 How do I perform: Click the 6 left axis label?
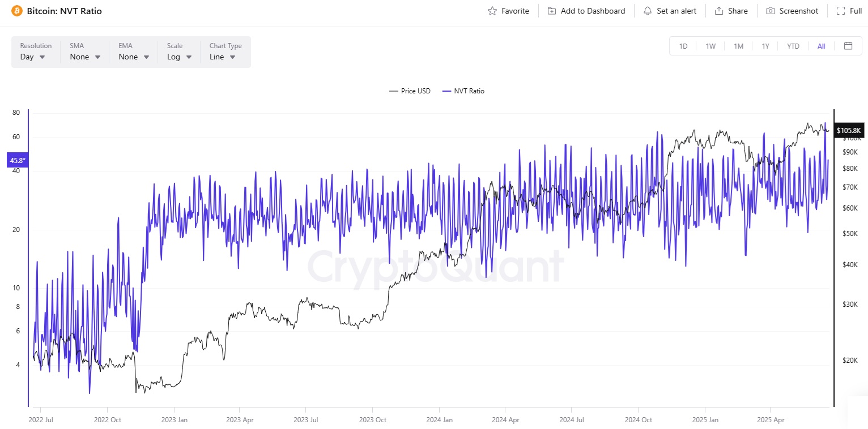click(x=18, y=331)
